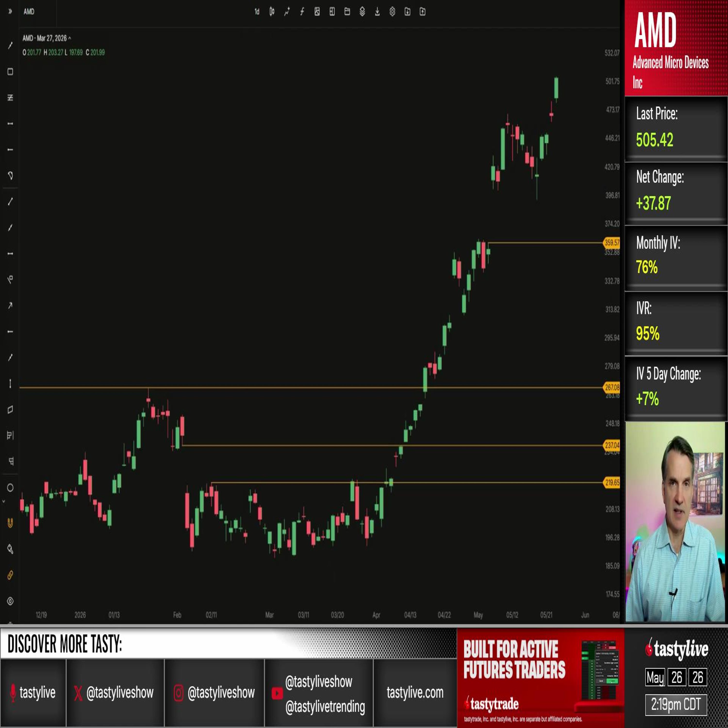Open the folder icon in top toolbar
The image size is (728, 728).
coord(347,12)
